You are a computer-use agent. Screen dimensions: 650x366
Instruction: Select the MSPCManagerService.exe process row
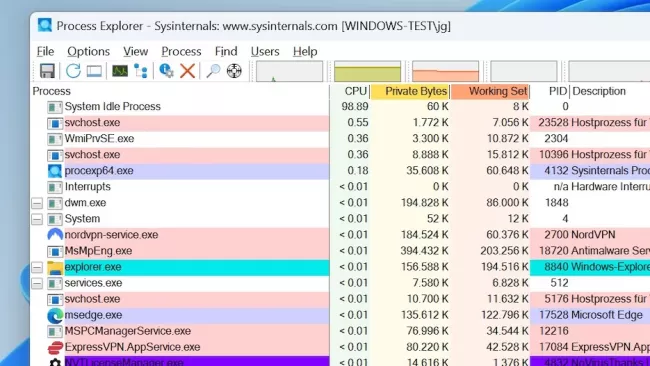tap(340, 331)
